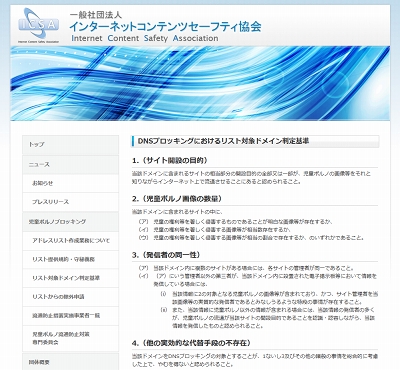The image size is (400, 370).
Task: Open the 流通防止措置実施事業者一覧 sidebar link
Action: 70,315
